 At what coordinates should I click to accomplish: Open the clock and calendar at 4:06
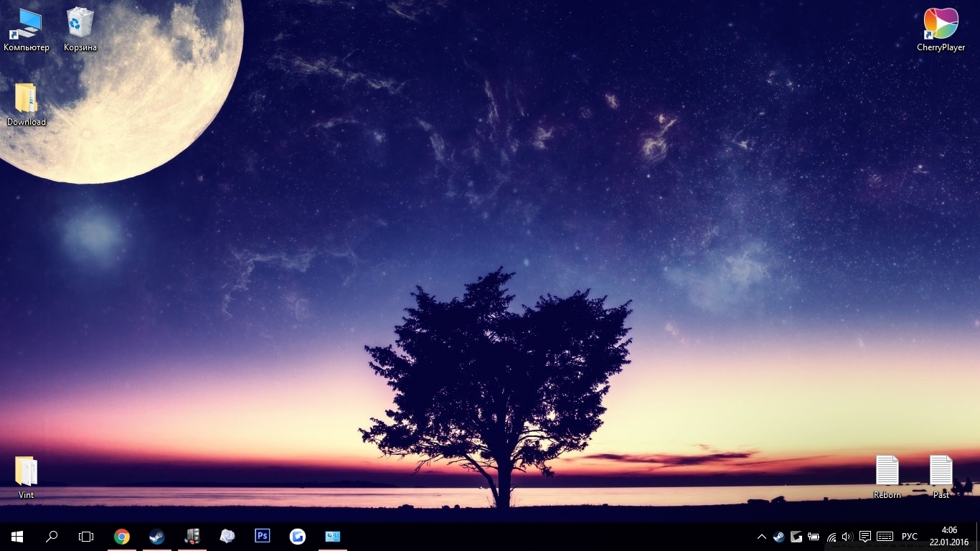949,536
